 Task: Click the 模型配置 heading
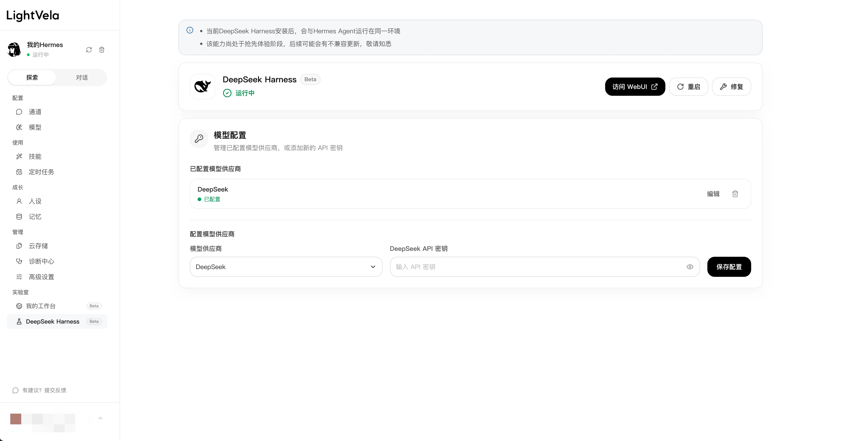pyautogui.click(x=230, y=135)
